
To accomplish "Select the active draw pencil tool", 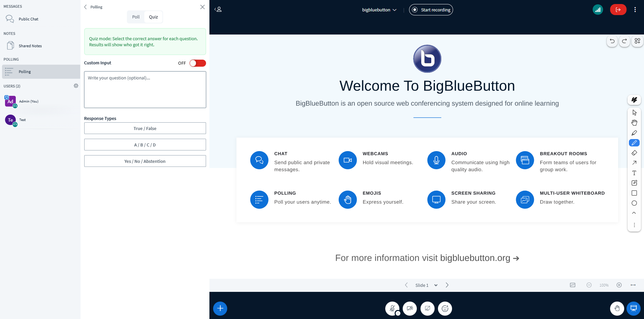I will [634, 143].
